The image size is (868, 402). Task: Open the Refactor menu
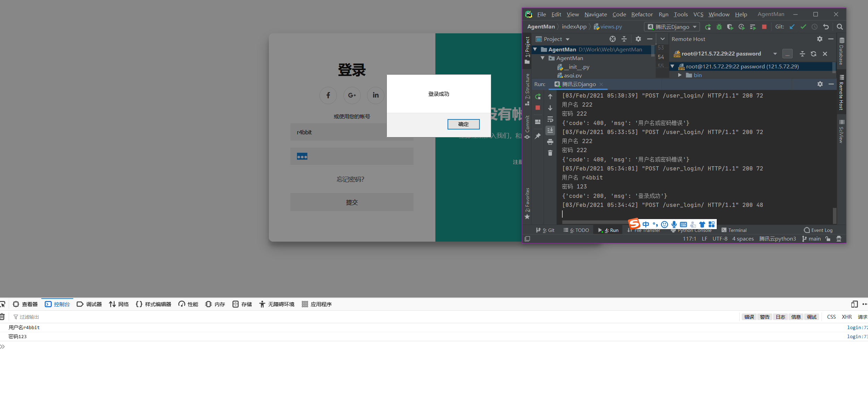(642, 14)
